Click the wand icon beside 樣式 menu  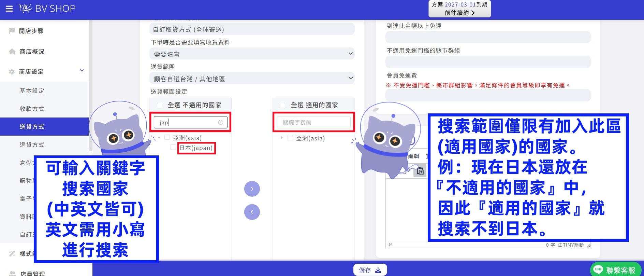click(x=12, y=253)
